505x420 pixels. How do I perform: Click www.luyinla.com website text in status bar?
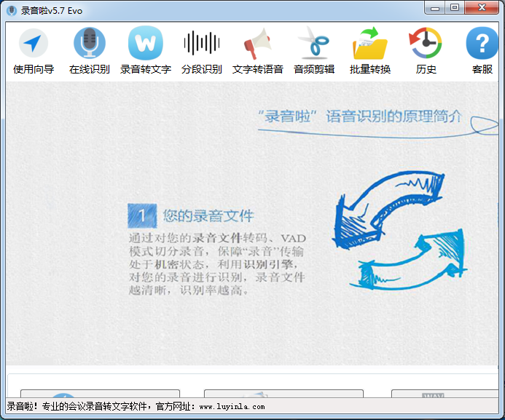click(232, 407)
